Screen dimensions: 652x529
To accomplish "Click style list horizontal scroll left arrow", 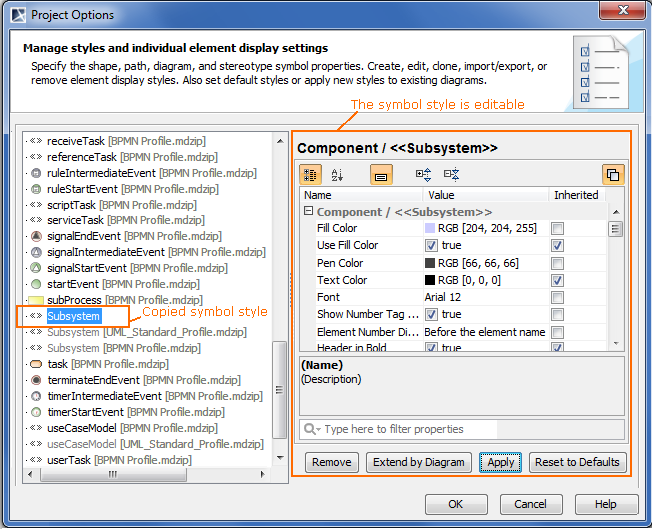I will point(30,474).
